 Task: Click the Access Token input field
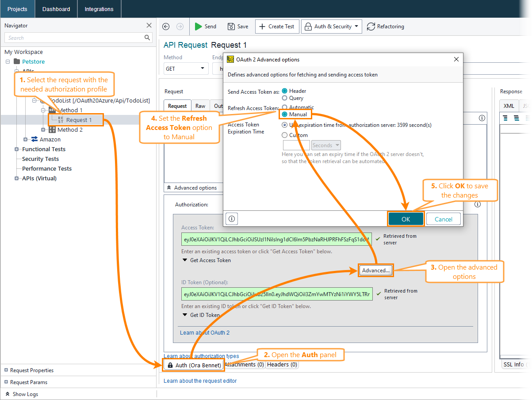(276, 240)
